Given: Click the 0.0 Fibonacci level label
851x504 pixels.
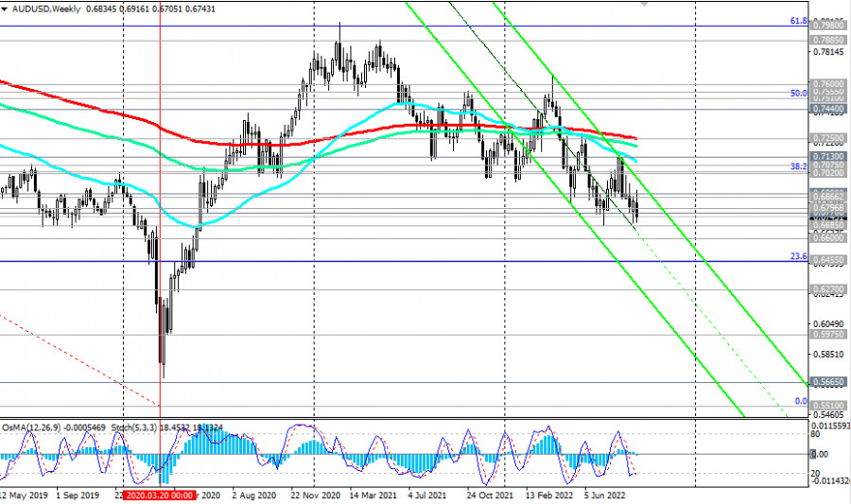Looking at the screenshot, I should pos(800,401).
